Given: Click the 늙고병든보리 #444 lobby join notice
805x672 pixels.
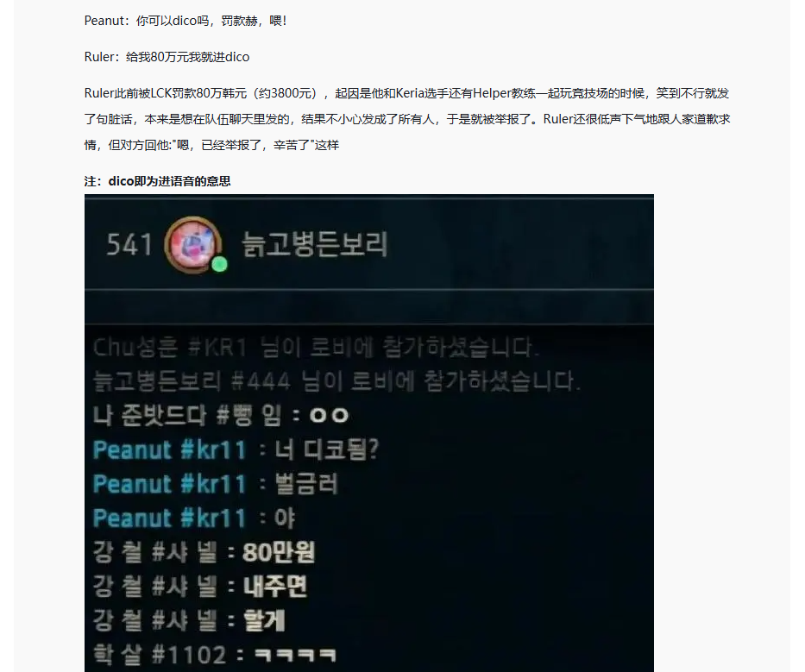Looking at the screenshot, I should click(336, 381).
